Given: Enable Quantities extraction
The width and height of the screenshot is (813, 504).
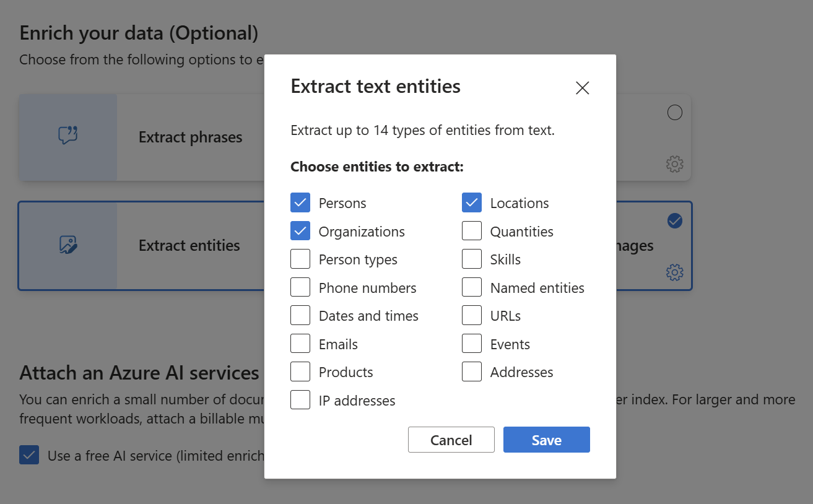Looking at the screenshot, I should pos(471,230).
